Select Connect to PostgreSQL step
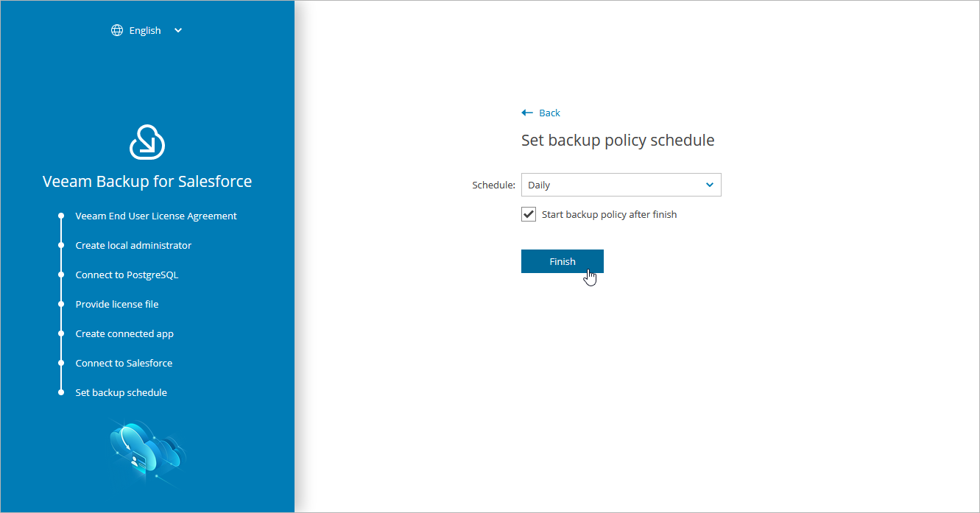980x513 pixels. [x=127, y=275]
